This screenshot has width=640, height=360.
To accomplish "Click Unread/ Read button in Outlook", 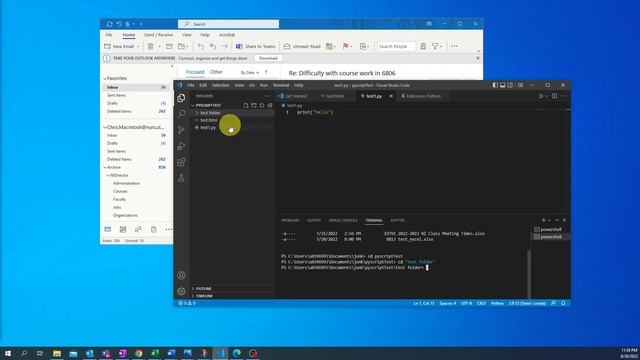I will [x=302, y=47].
